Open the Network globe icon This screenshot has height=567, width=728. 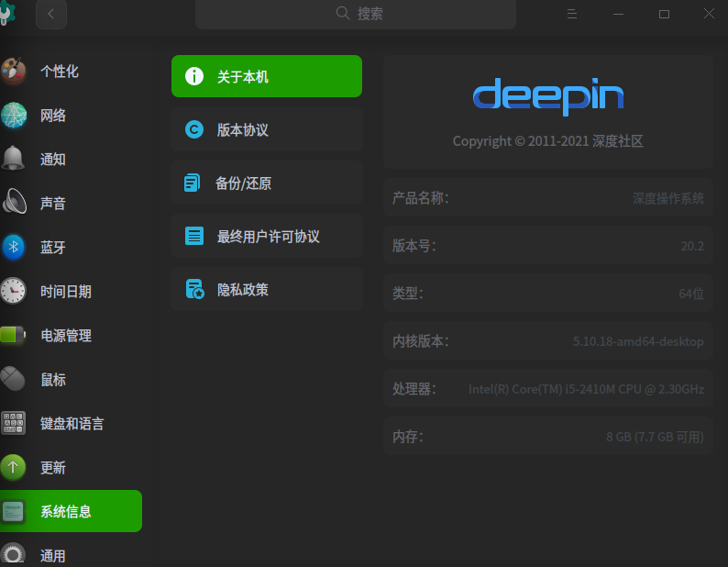pos(13,116)
